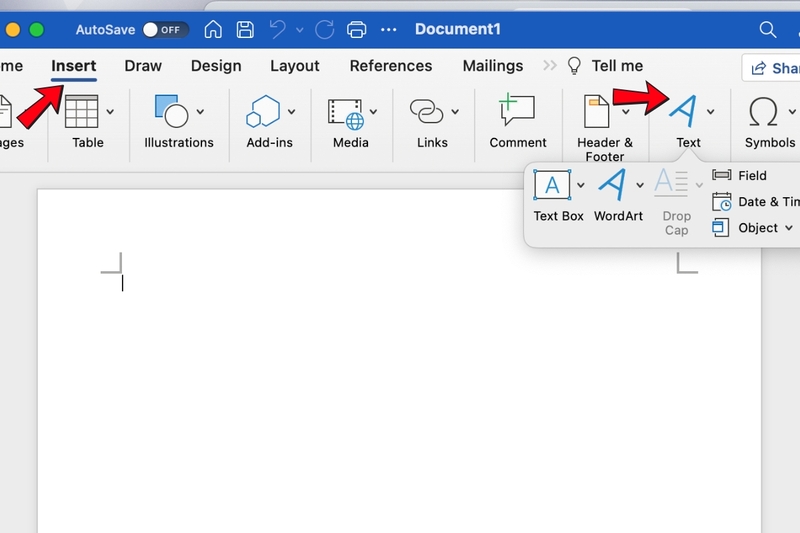Expand the Links dropdown arrow

point(455,111)
